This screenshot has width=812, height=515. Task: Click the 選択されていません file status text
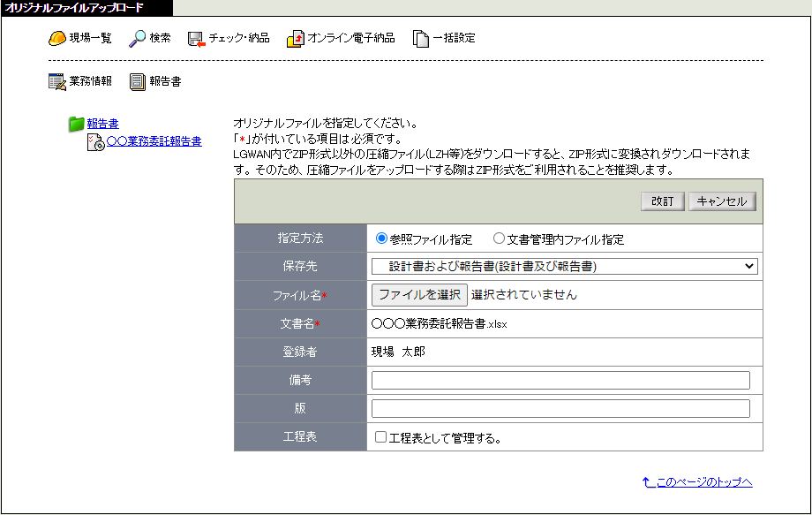(524, 295)
